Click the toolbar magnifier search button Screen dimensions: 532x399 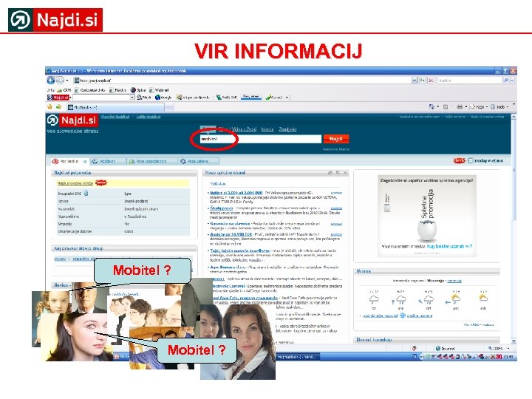(143, 98)
